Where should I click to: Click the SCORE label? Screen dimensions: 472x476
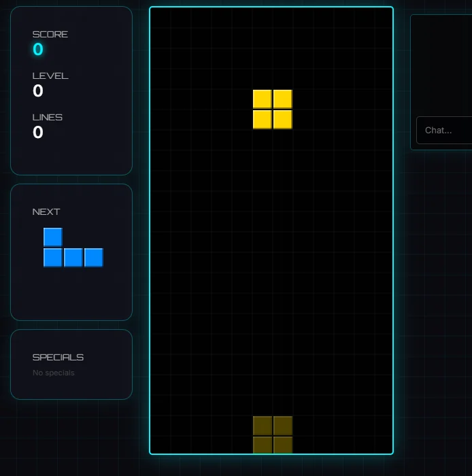pyautogui.click(x=50, y=34)
